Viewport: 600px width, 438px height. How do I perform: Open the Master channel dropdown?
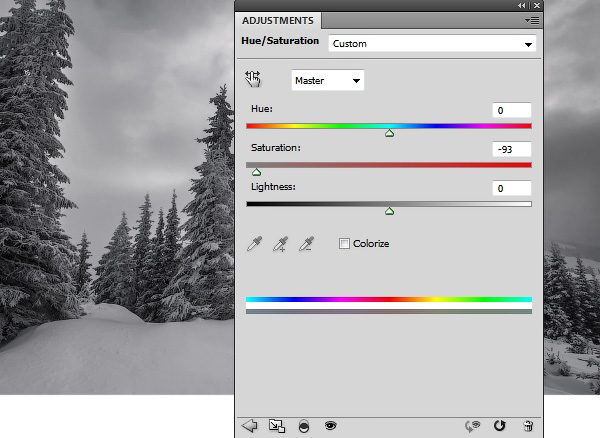[328, 80]
